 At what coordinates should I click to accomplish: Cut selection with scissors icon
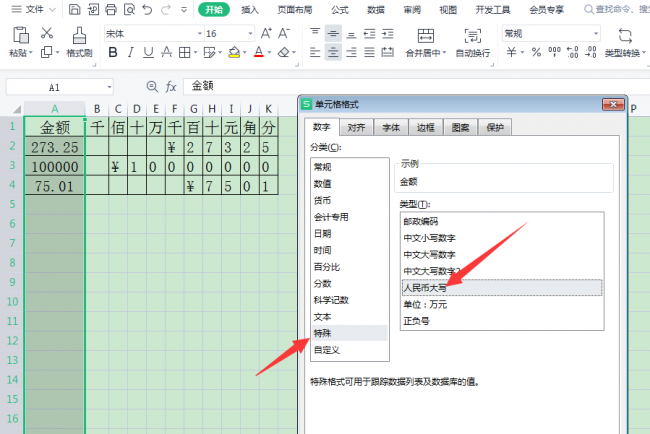pyautogui.click(x=47, y=33)
